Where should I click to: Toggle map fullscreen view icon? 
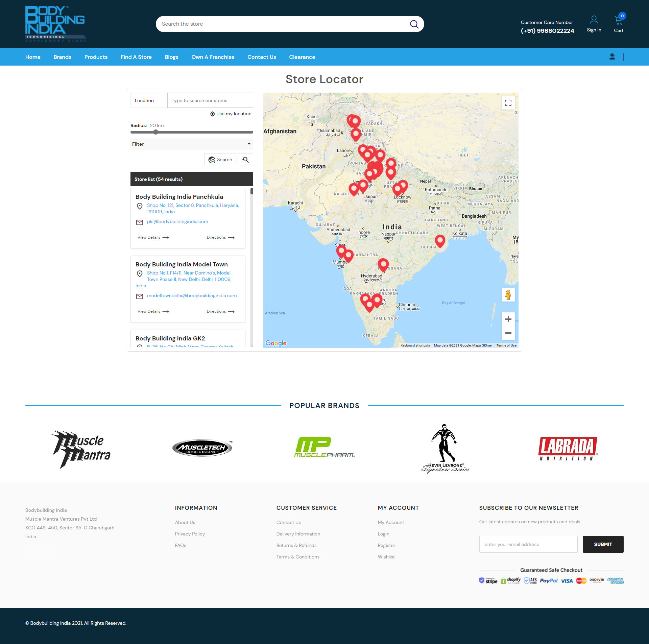(x=508, y=102)
